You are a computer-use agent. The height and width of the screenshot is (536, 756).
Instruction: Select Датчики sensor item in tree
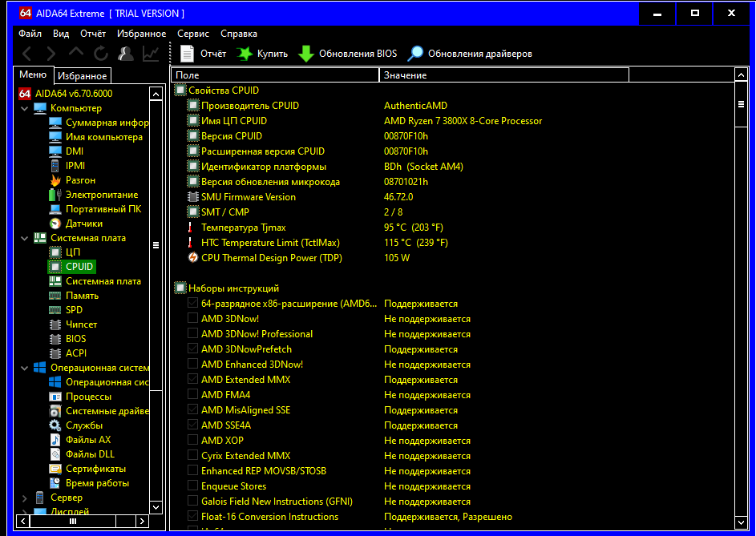pos(83,224)
